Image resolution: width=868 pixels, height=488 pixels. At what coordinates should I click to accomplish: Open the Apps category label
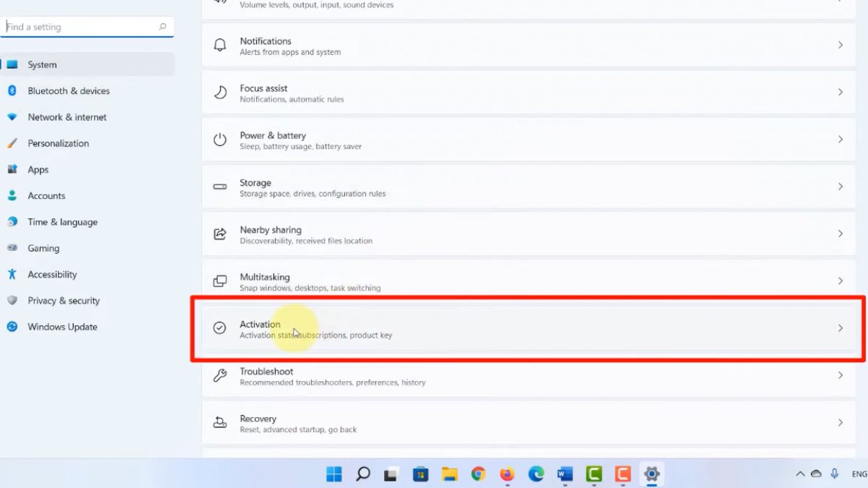tap(38, 170)
